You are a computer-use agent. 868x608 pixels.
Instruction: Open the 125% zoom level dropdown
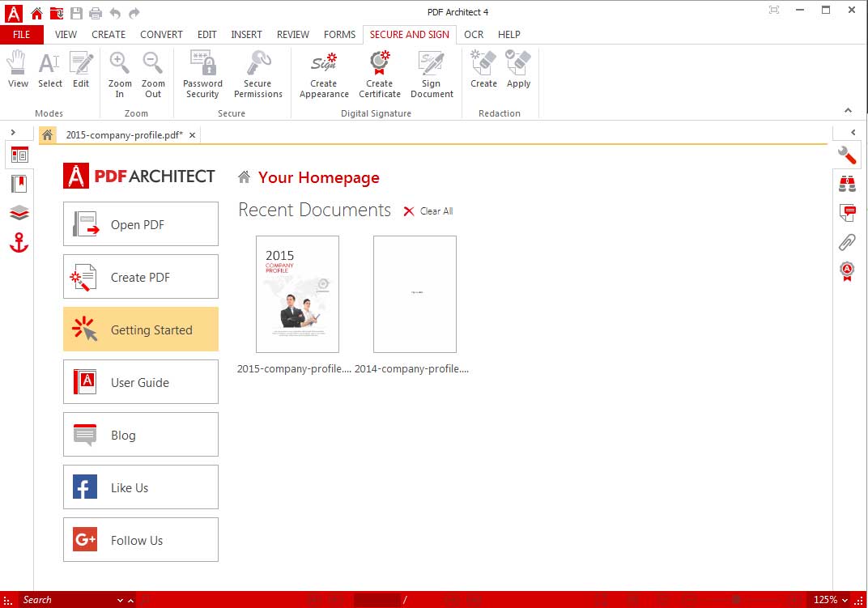832,600
